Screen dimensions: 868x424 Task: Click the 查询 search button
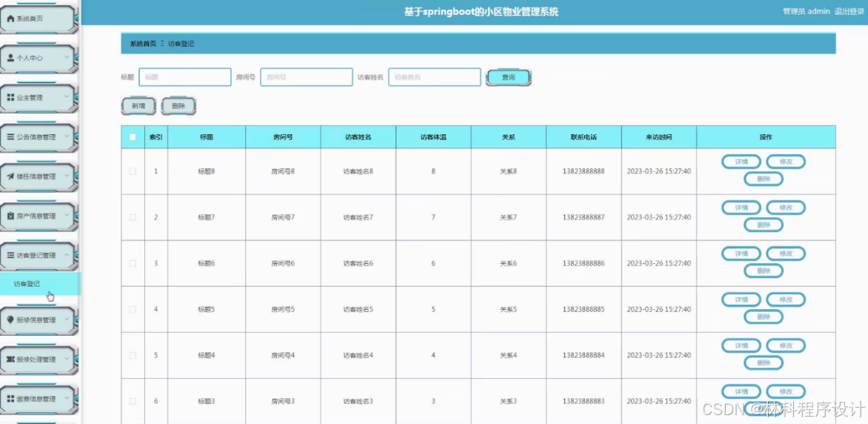pyautogui.click(x=508, y=78)
